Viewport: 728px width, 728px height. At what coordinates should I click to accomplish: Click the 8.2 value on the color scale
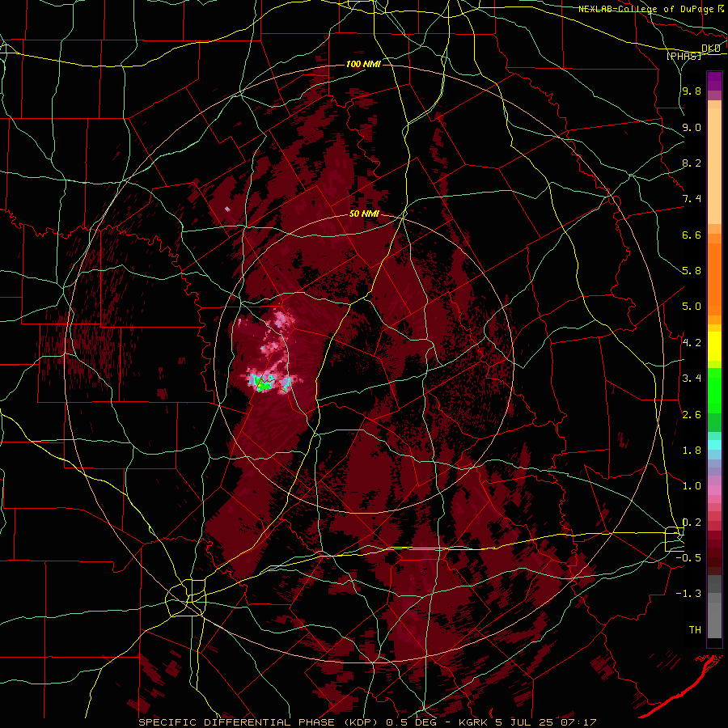(692, 163)
